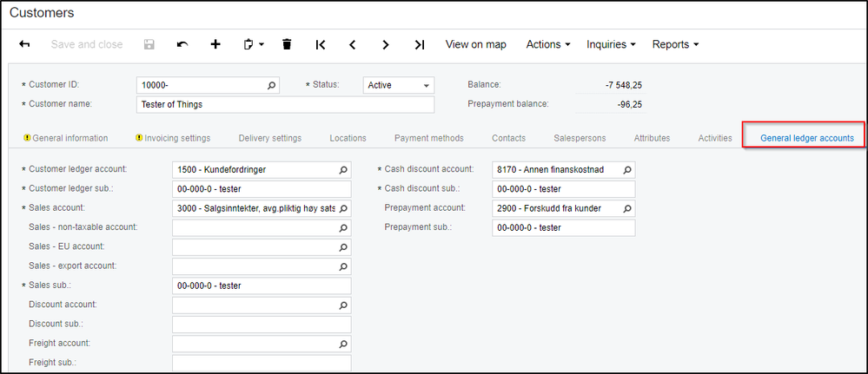Go to last customer record
The width and height of the screenshot is (868, 374).
pos(420,44)
